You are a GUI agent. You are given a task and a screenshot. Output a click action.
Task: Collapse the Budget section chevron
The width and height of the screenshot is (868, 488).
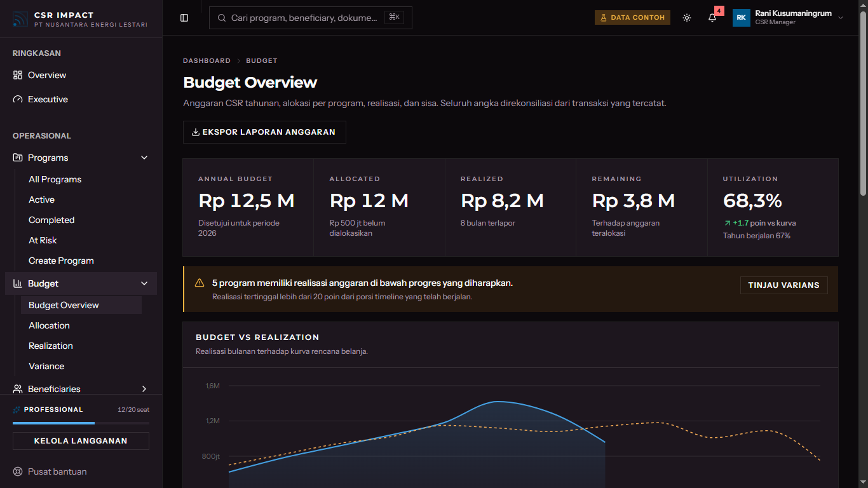pyautogui.click(x=144, y=283)
